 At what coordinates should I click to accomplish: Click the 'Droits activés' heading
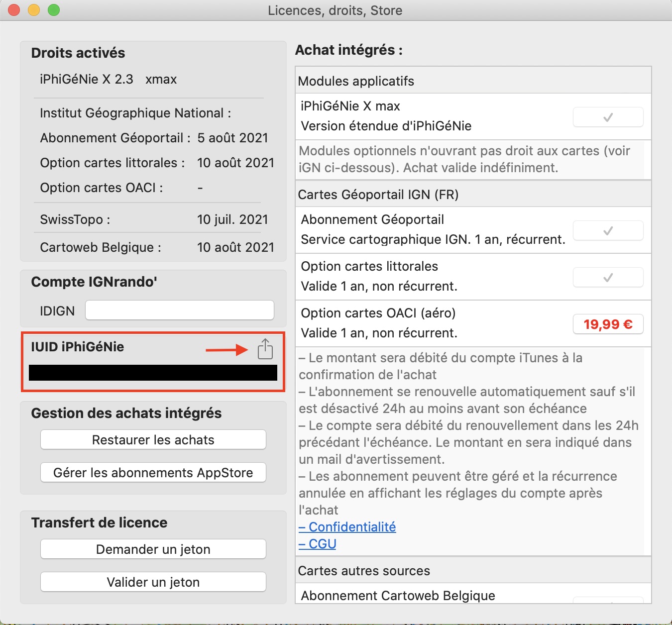pos(78,53)
